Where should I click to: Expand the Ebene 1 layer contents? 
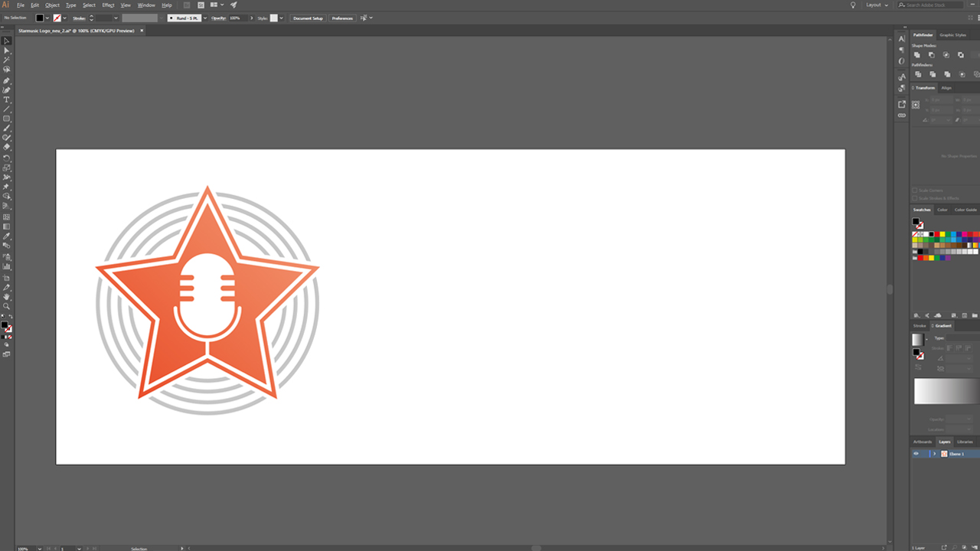pos(934,454)
